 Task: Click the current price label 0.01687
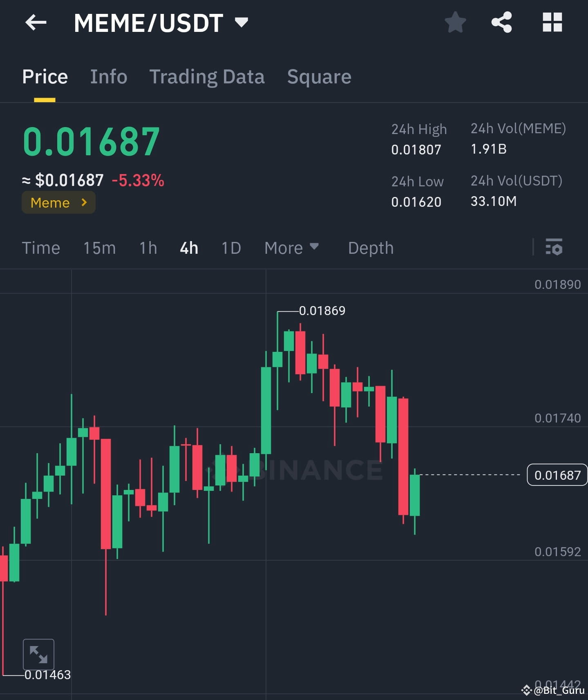tap(557, 475)
